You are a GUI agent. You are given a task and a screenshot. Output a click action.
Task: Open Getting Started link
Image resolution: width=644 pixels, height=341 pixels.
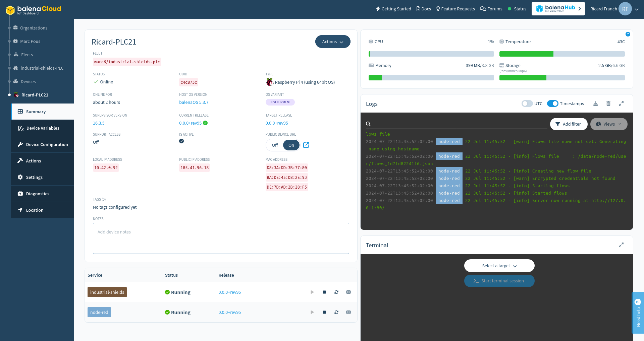[393, 9]
